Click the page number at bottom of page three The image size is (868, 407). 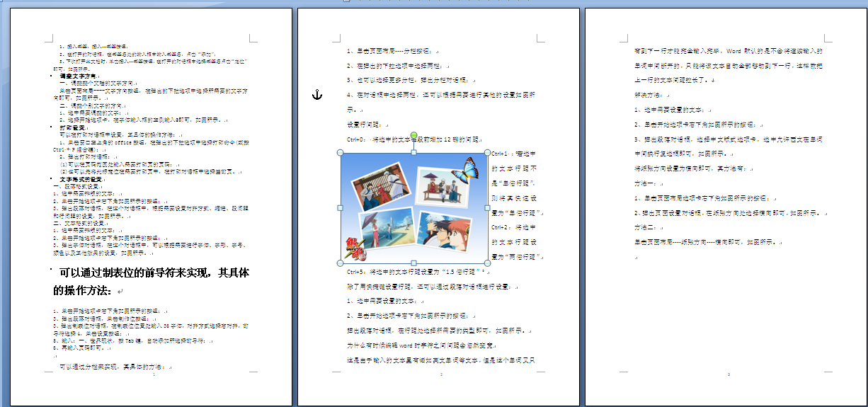[728, 374]
